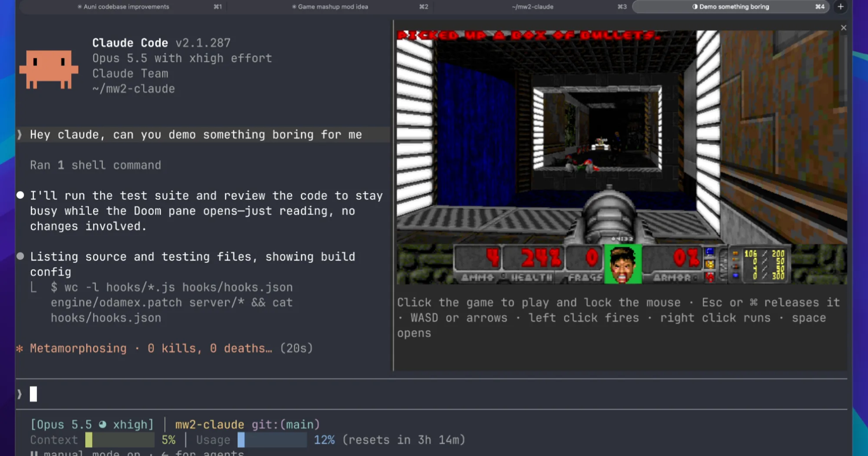868x456 pixels.
Task: Click the 'Claude Team' account line
Action: coord(130,73)
